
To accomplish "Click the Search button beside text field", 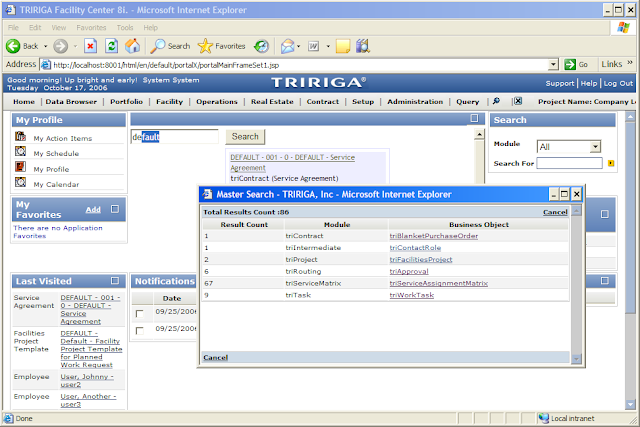I will 245,136.
